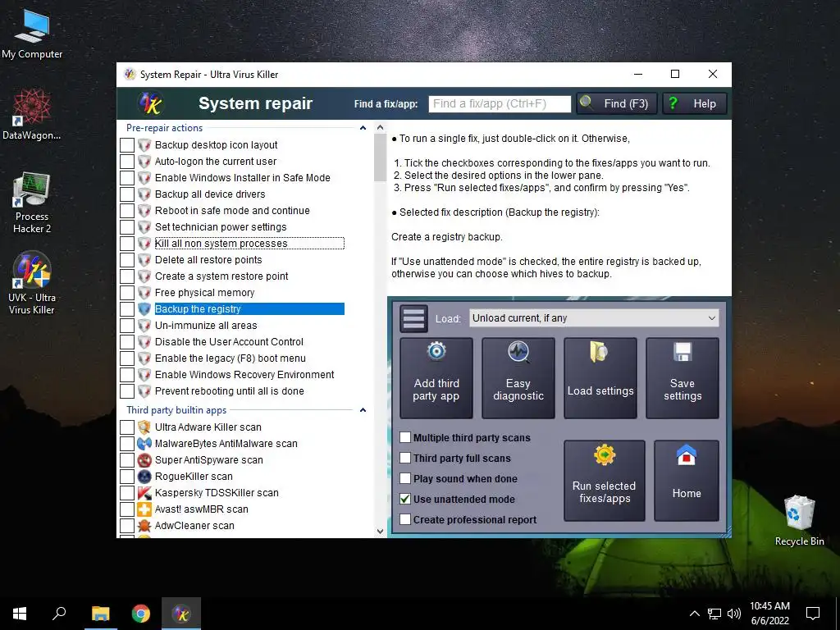This screenshot has width=840, height=630.
Task: Open the taskbar clock showing 10:45 AM
Action: pyautogui.click(x=769, y=614)
